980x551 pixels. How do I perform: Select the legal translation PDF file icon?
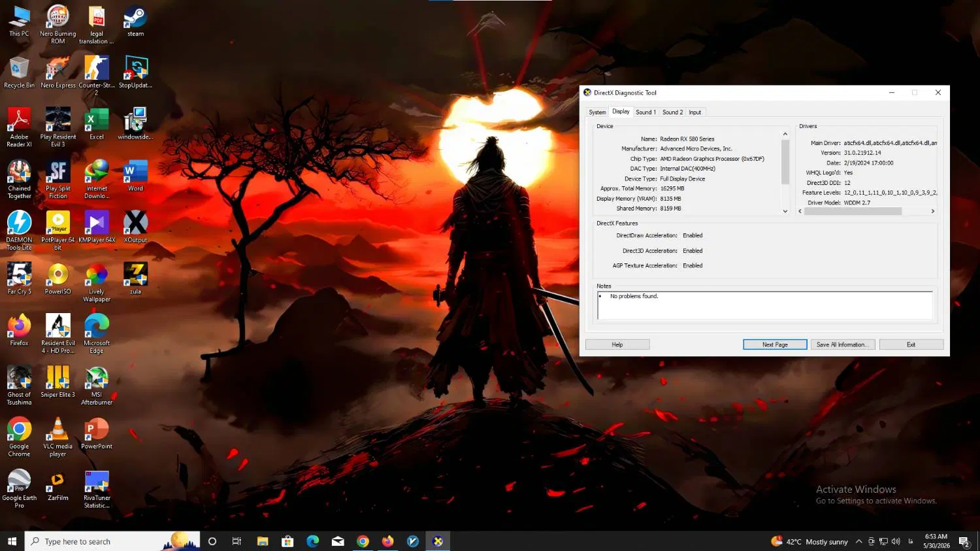[97, 25]
